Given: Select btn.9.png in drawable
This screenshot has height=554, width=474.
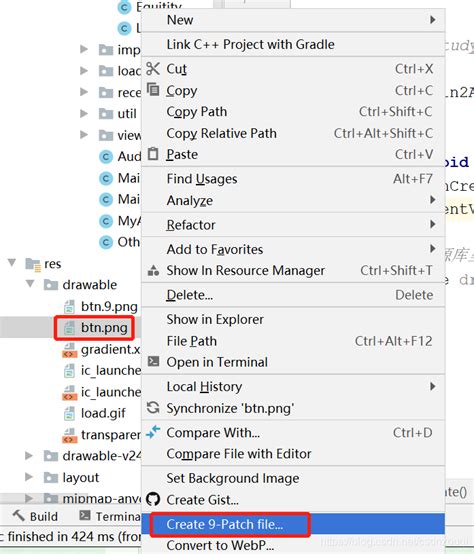Looking at the screenshot, I should [109, 306].
